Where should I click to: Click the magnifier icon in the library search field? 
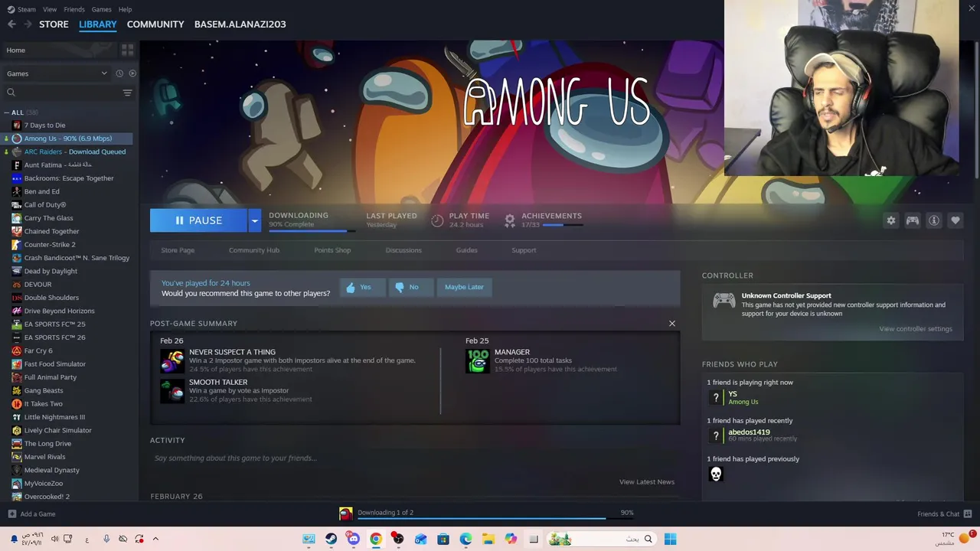click(x=11, y=93)
